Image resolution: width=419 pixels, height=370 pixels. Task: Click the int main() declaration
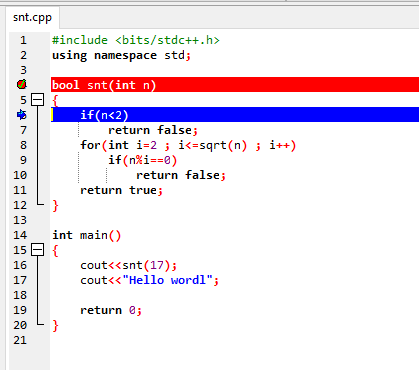(87, 235)
